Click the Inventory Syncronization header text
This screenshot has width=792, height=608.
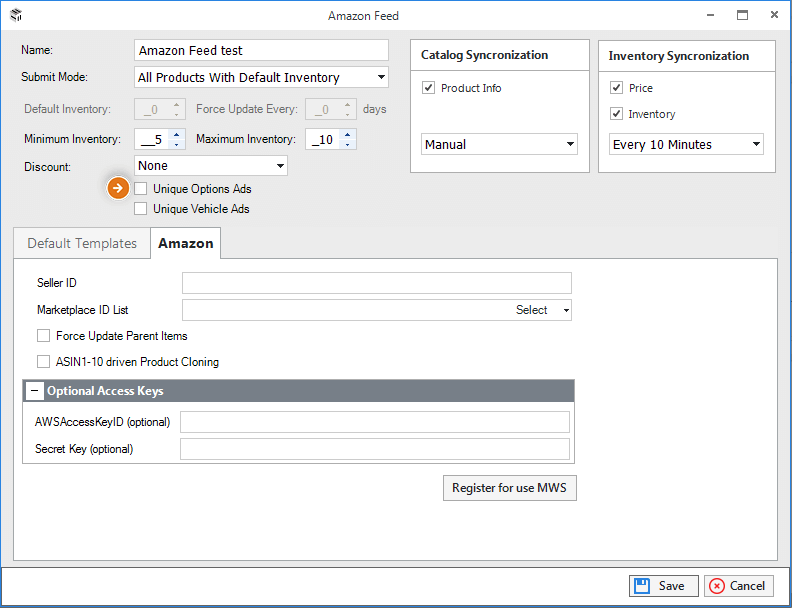click(x=678, y=56)
